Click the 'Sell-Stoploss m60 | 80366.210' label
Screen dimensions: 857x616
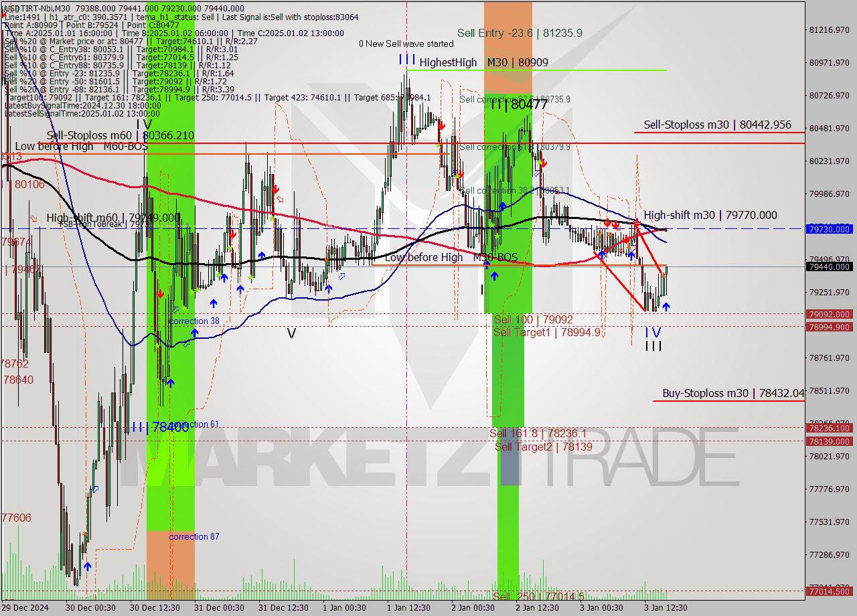[x=120, y=135]
